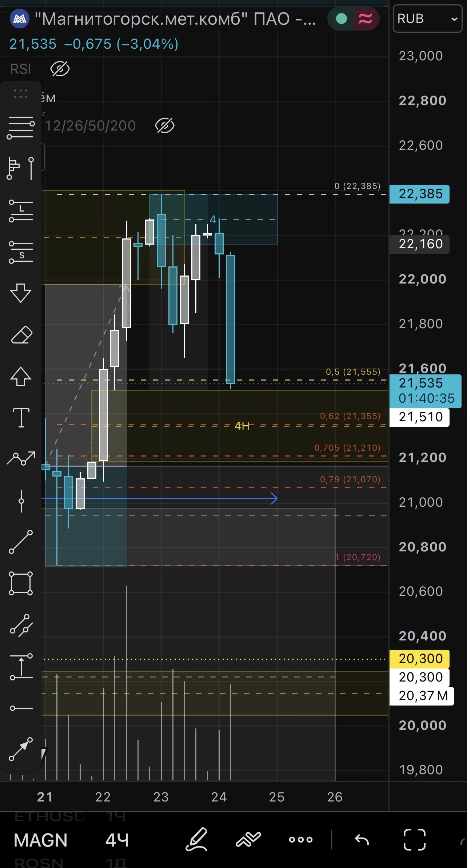
Task: Tap the MMK company logo icon
Action: pyautogui.click(x=20, y=19)
